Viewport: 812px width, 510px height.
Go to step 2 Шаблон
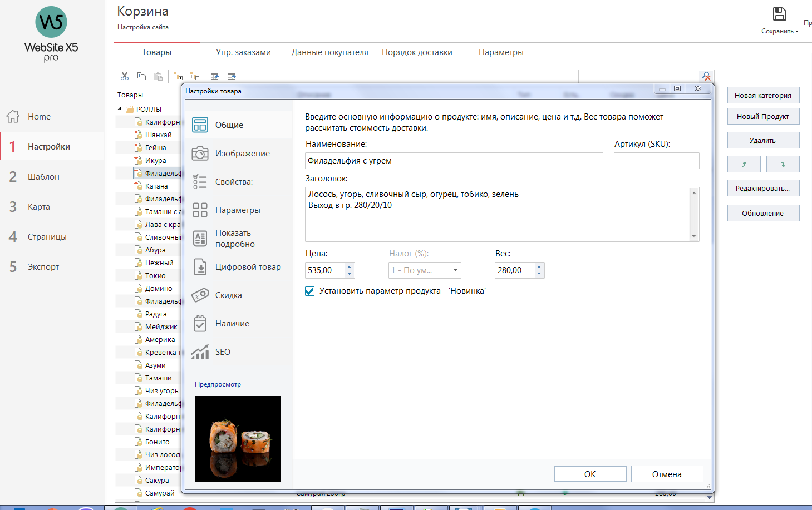tap(52, 177)
